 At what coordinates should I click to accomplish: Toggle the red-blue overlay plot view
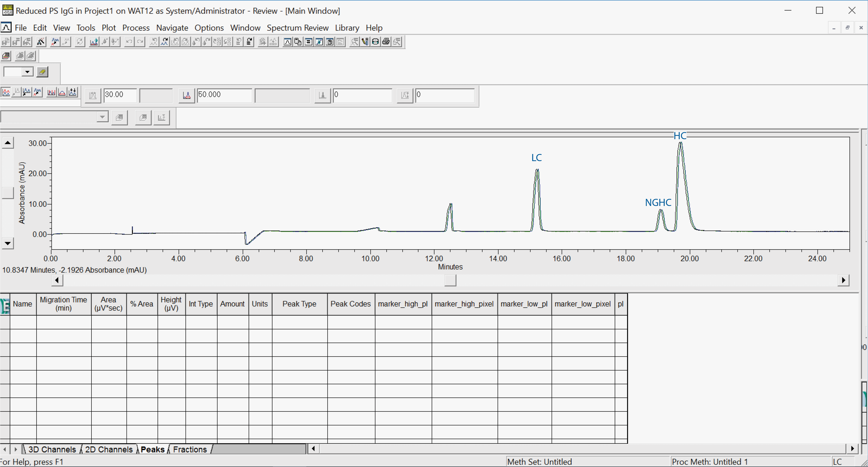(6, 92)
